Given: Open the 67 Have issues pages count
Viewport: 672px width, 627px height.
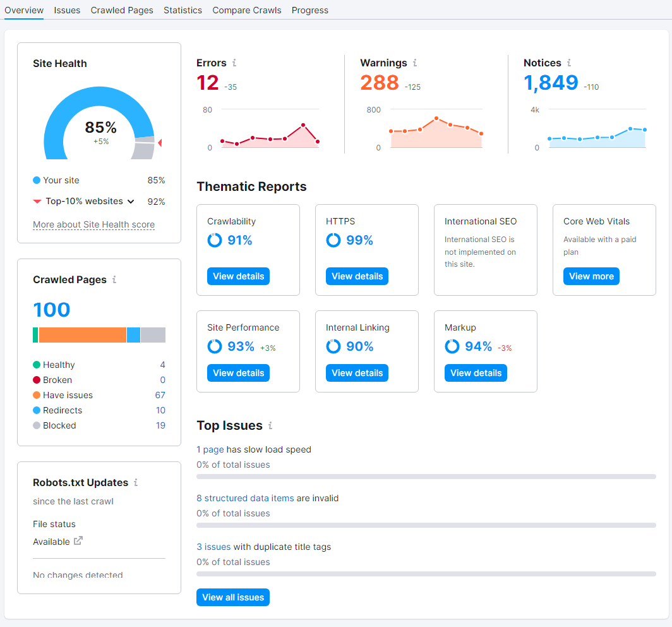Looking at the screenshot, I should 160,395.
